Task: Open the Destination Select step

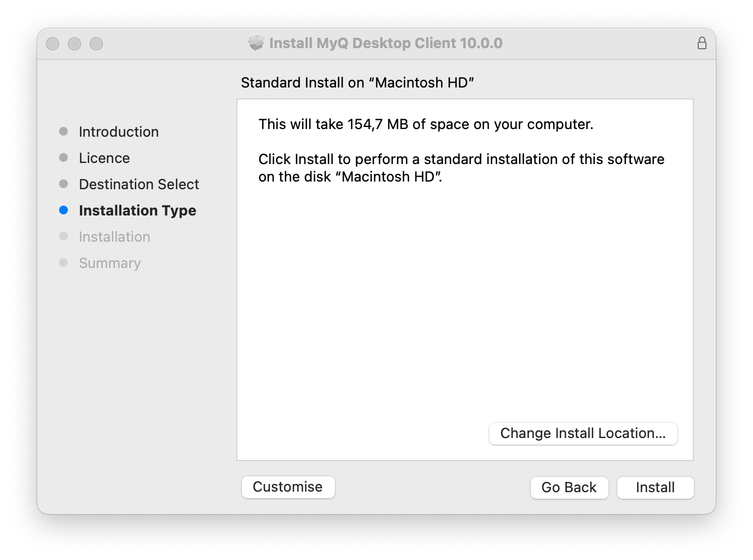Action: tap(138, 184)
